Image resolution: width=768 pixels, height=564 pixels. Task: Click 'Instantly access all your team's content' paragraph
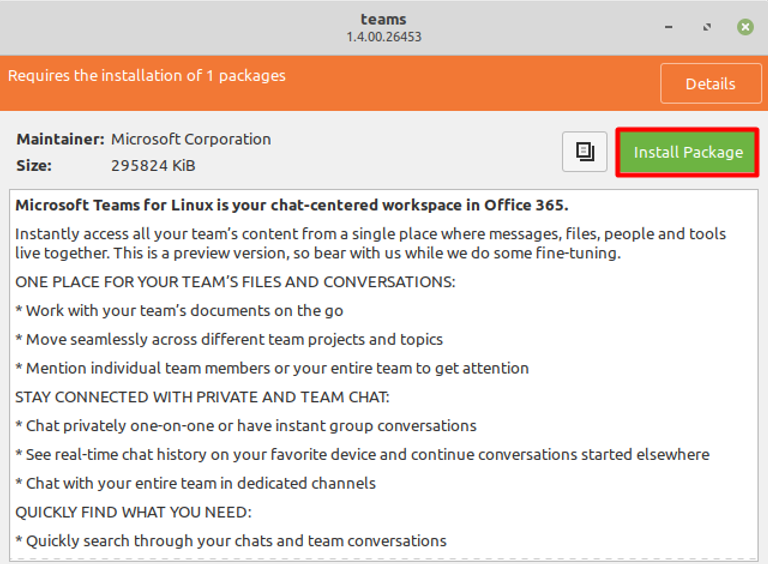click(x=370, y=243)
